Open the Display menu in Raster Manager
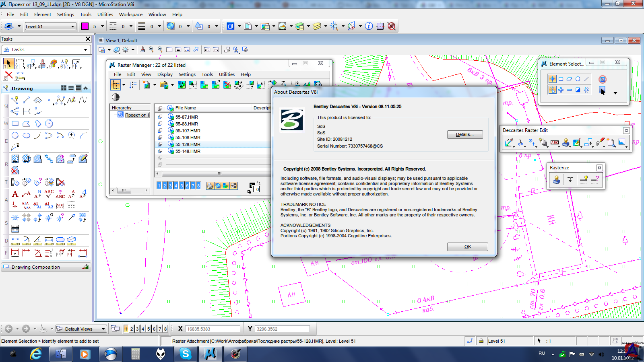644x362 pixels. [x=165, y=74]
